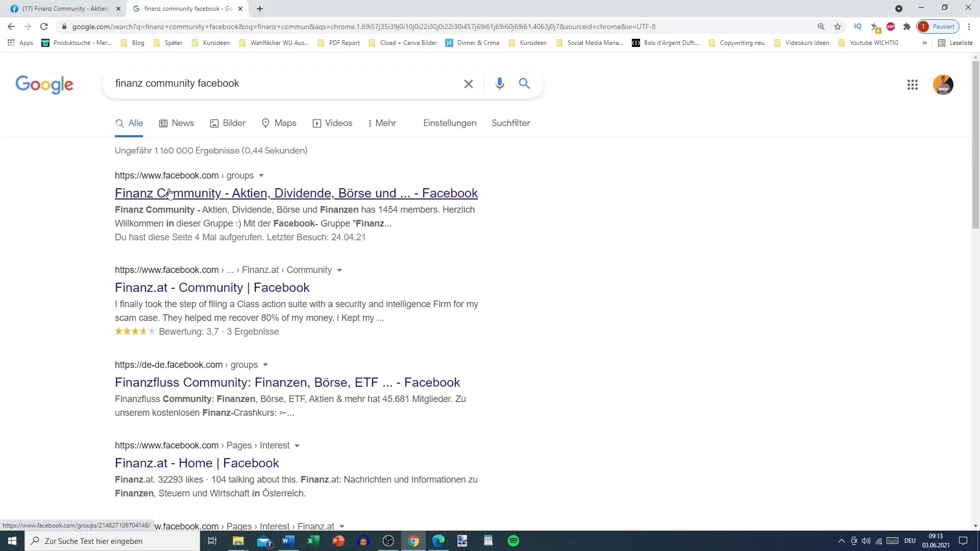This screenshot has height=551, width=980.
Task: Click the Google voice search microphone icon
Action: coord(499,84)
